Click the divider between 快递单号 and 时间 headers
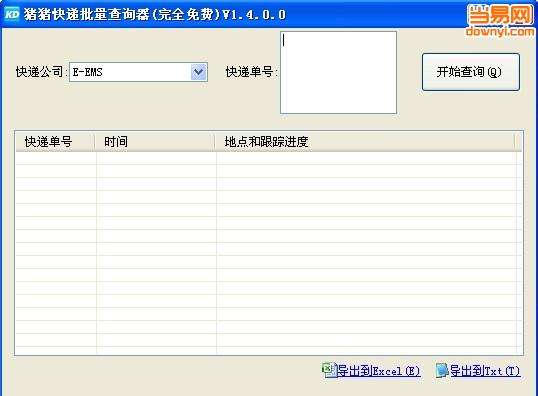538x396 pixels. pos(95,141)
